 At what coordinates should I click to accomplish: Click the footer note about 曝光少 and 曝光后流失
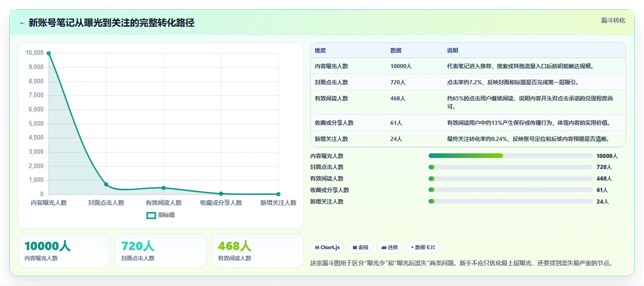462,263
